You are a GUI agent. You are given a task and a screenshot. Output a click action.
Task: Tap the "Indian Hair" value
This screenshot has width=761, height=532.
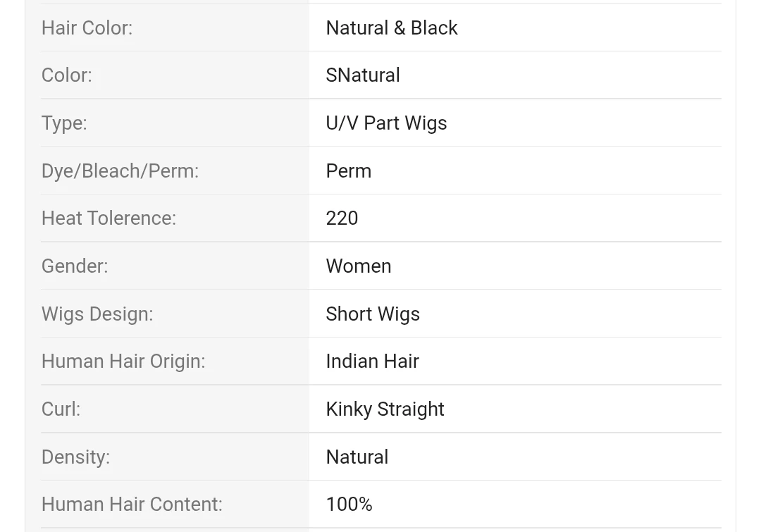tap(372, 361)
